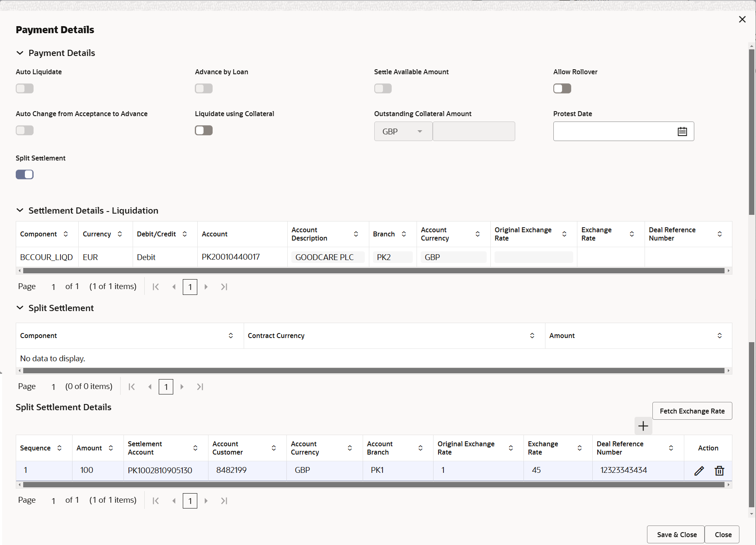The image size is (756, 545).
Task: Delete the split settlement row with trash icon
Action: [x=719, y=470]
